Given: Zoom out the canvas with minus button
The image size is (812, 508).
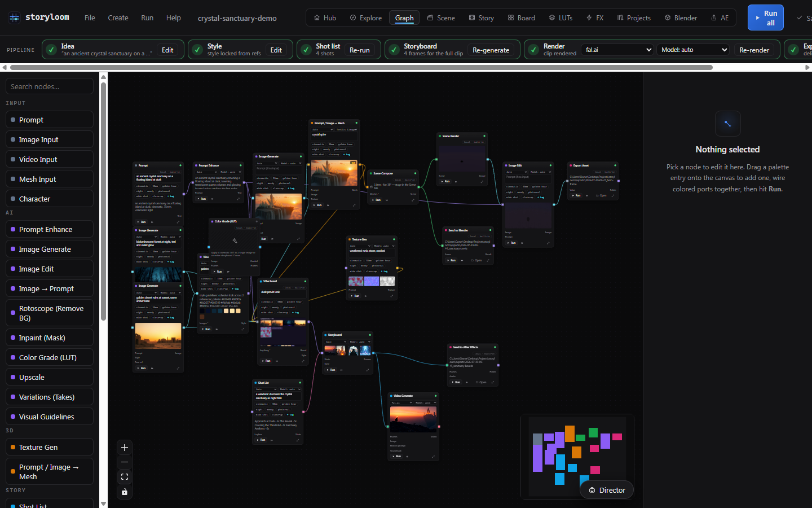Looking at the screenshot, I should pyautogui.click(x=125, y=462).
